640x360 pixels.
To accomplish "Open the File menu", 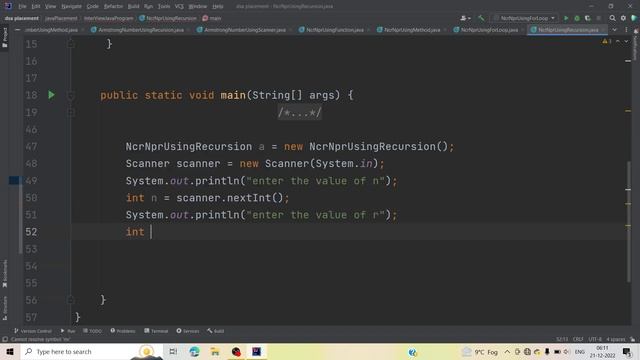I will point(22,6).
